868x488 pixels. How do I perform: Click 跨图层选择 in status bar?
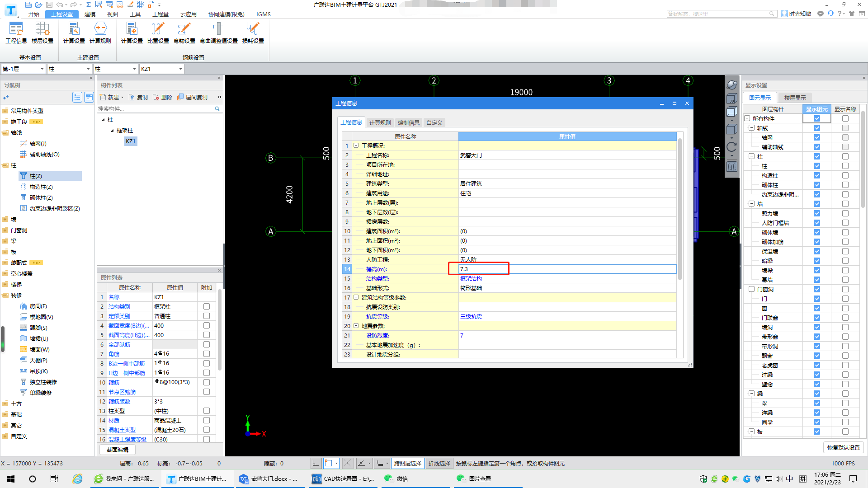tap(407, 463)
